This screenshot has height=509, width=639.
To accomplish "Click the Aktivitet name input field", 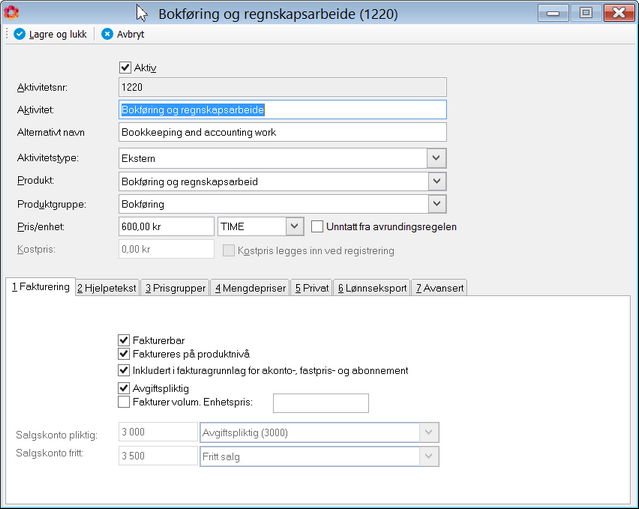I will [282, 110].
